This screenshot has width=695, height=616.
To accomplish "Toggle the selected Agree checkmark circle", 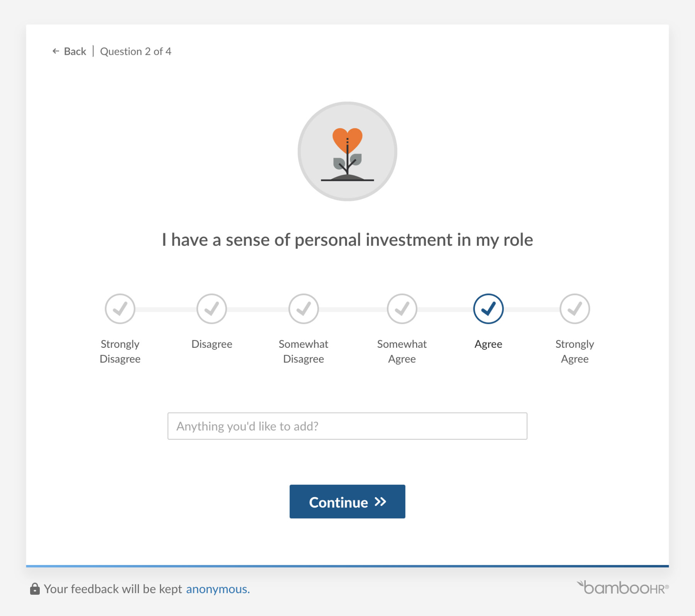I will tap(488, 309).
